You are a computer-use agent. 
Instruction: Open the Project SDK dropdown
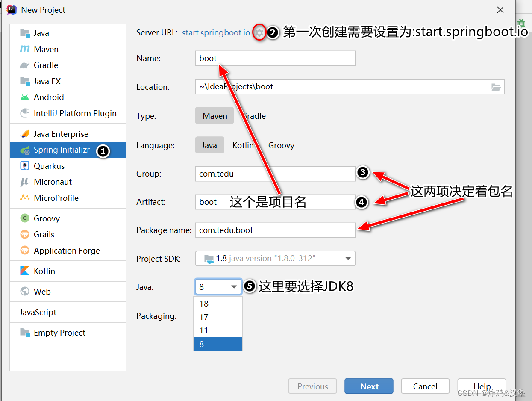pyautogui.click(x=275, y=258)
